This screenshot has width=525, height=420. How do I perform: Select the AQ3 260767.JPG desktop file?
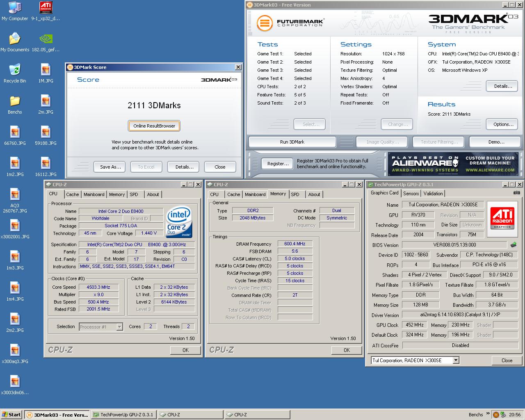pos(15,201)
